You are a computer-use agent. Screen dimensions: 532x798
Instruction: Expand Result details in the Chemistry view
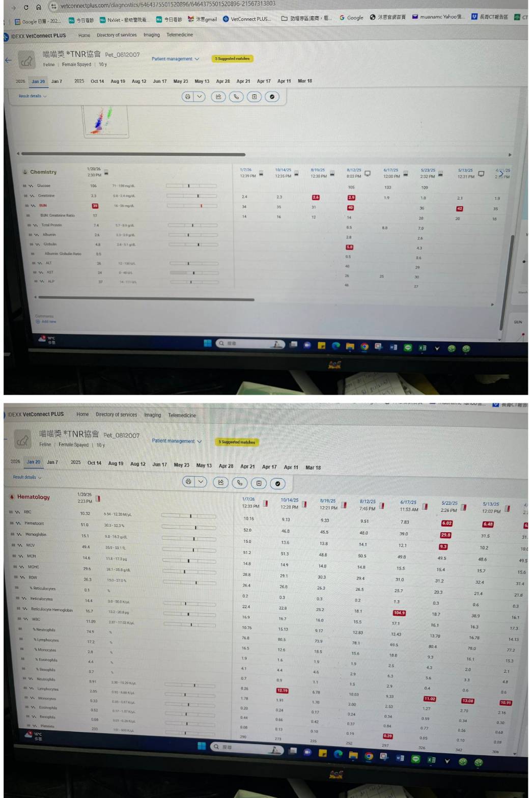(x=33, y=96)
